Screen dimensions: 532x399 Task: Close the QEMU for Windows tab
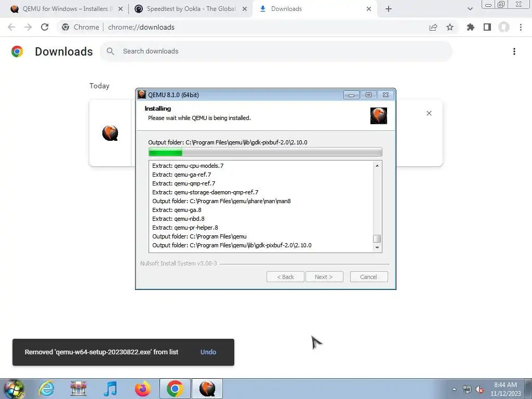click(x=121, y=9)
